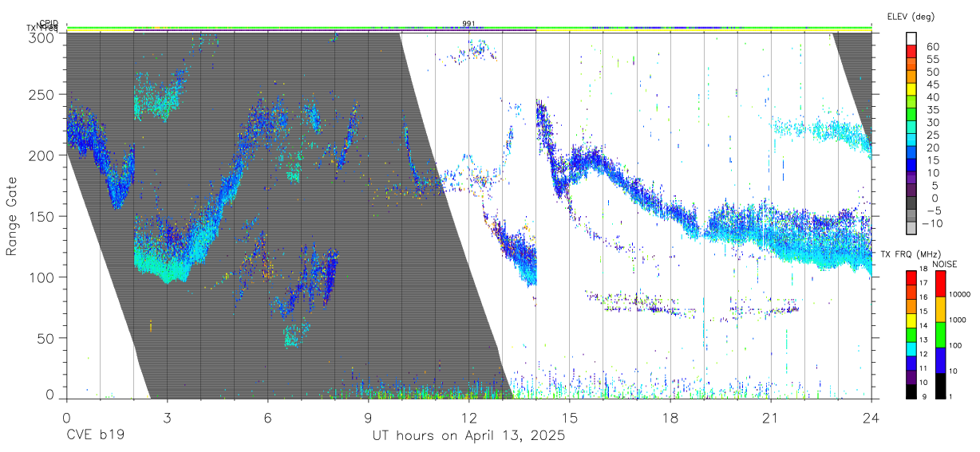Click the '60' label on ELEV colorbar
The height and width of the screenshot is (452, 980).
[932, 47]
